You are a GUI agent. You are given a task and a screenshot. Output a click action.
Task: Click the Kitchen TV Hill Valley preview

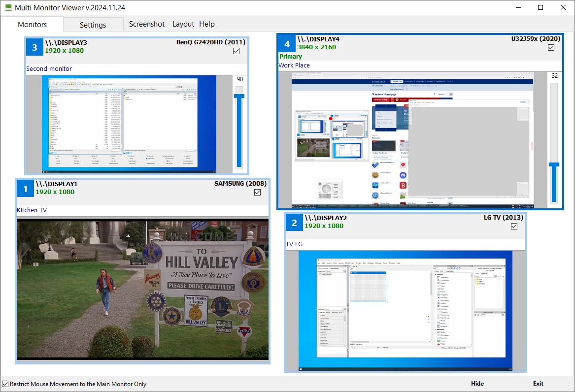(x=143, y=289)
